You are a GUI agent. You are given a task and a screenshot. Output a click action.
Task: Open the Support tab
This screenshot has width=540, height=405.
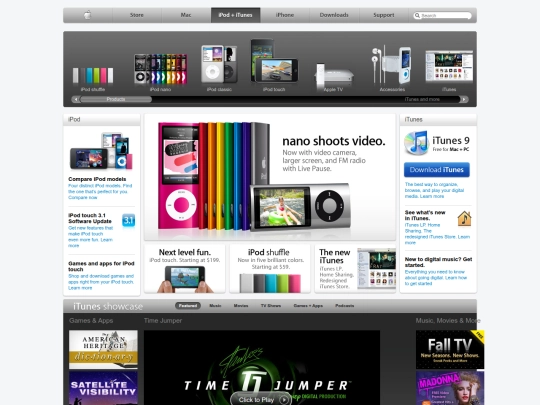tap(384, 15)
